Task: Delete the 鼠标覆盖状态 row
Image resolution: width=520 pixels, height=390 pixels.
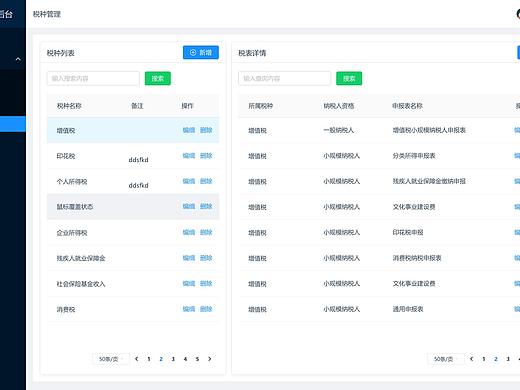Action: [206, 206]
